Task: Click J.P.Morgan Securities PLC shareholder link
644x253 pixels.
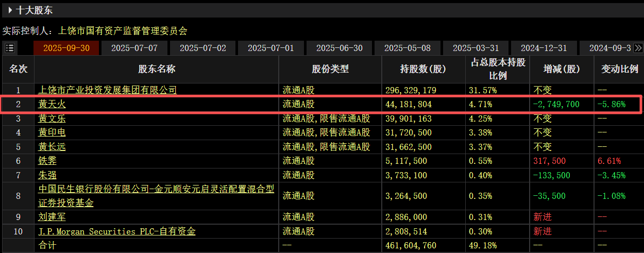Action: tap(117, 231)
